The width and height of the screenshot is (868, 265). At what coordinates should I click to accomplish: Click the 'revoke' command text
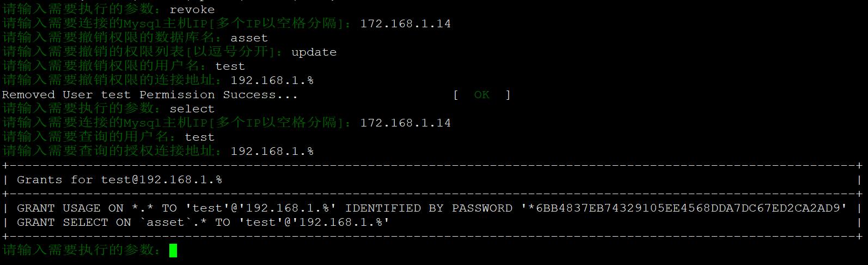[192, 10]
